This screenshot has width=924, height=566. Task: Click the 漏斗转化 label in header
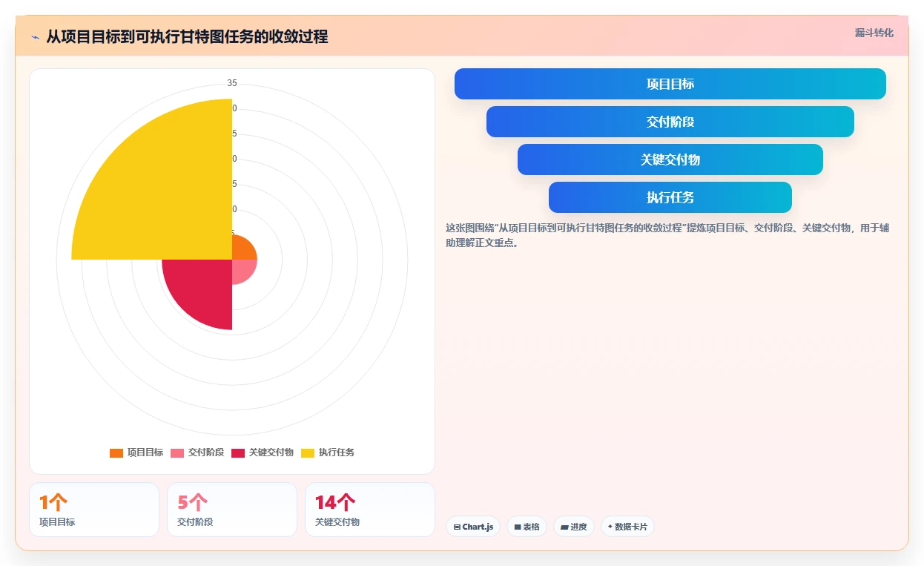click(x=874, y=33)
